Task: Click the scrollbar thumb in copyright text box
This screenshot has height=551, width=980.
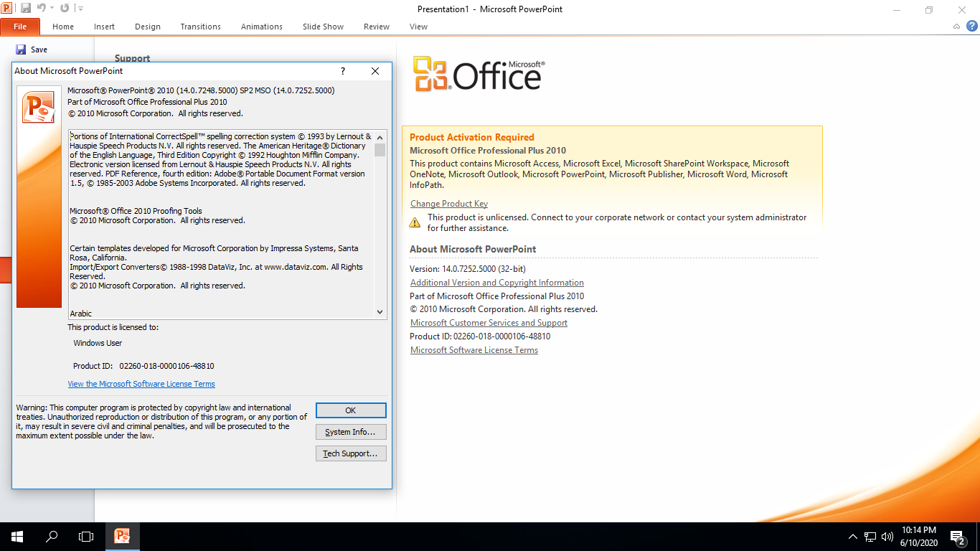Action: 380,149
